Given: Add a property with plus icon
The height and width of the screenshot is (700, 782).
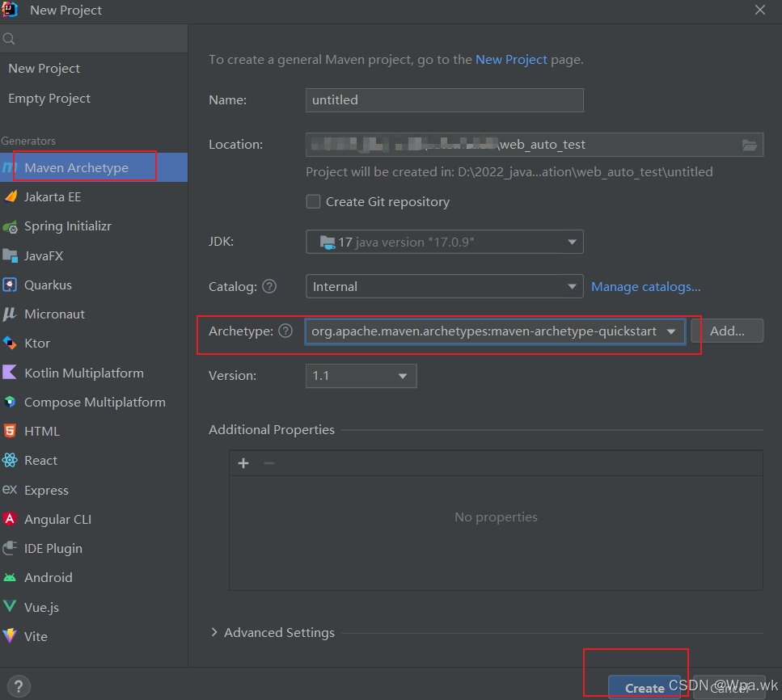Looking at the screenshot, I should coord(243,463).
